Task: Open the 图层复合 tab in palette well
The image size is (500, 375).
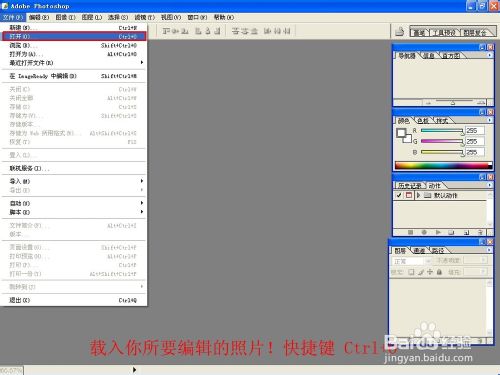Action: coord(475,32)
